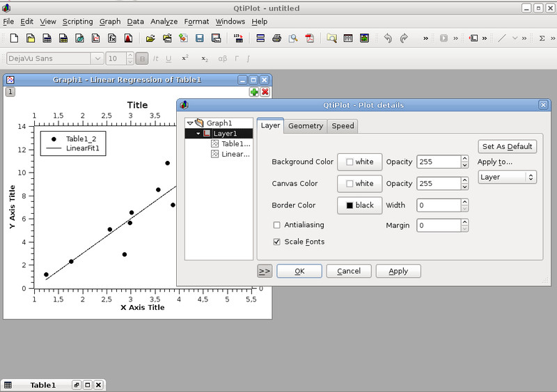This screenshot has height=392, width=557.
Task: Open the Apply to Layer dropdown
Action: point(507,177)
